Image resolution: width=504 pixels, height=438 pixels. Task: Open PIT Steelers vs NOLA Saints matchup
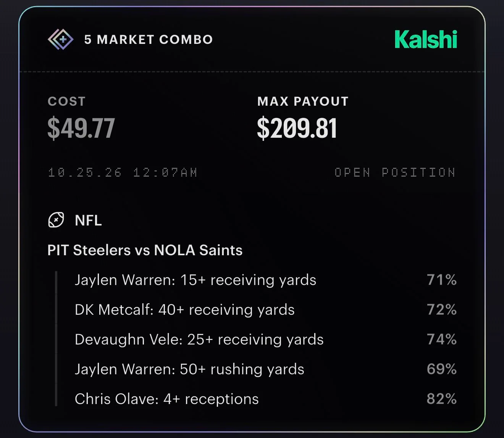[145, 250]
